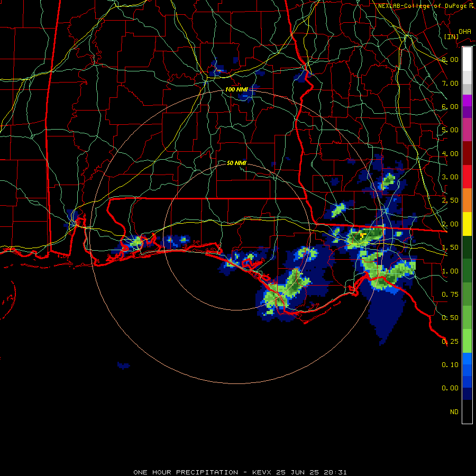Click the OHA product label

pyautogui.click(x=465, y=31)
